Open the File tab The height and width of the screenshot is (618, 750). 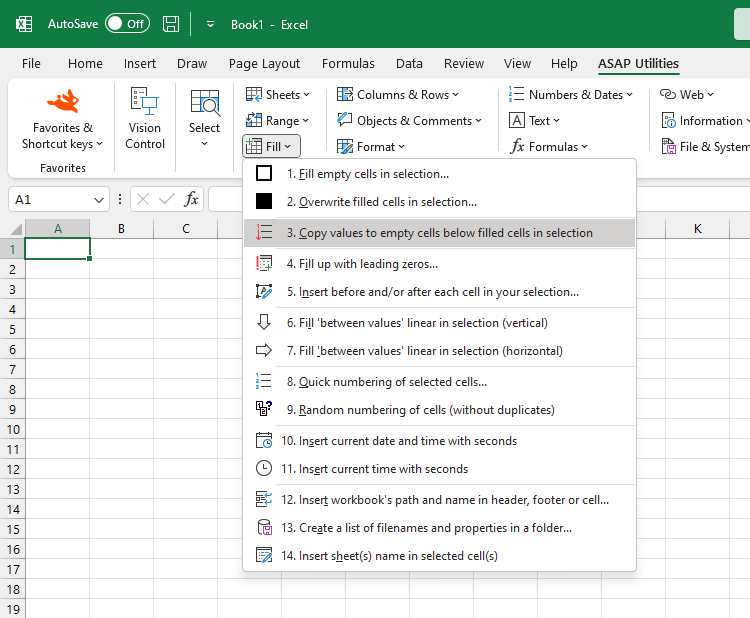[31, 64]
